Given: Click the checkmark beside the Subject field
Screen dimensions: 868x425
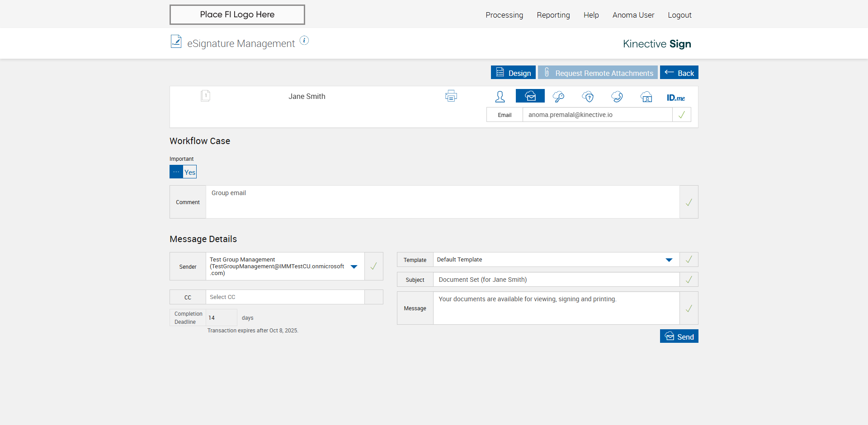Looking at the screenshot, I should pos(689,280).
